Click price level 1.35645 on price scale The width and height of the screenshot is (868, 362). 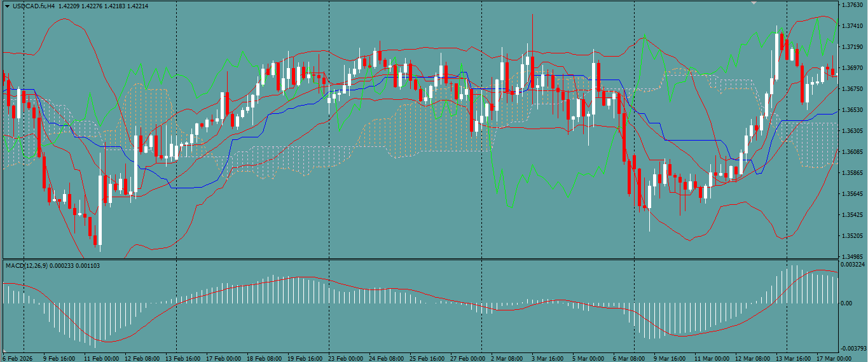click(x=852, y=194)
